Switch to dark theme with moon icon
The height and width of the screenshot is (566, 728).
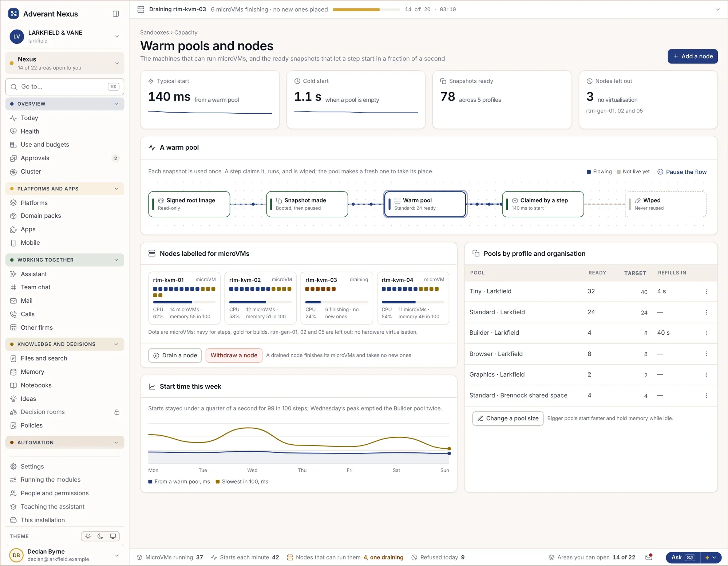click(x=100, y=536)
